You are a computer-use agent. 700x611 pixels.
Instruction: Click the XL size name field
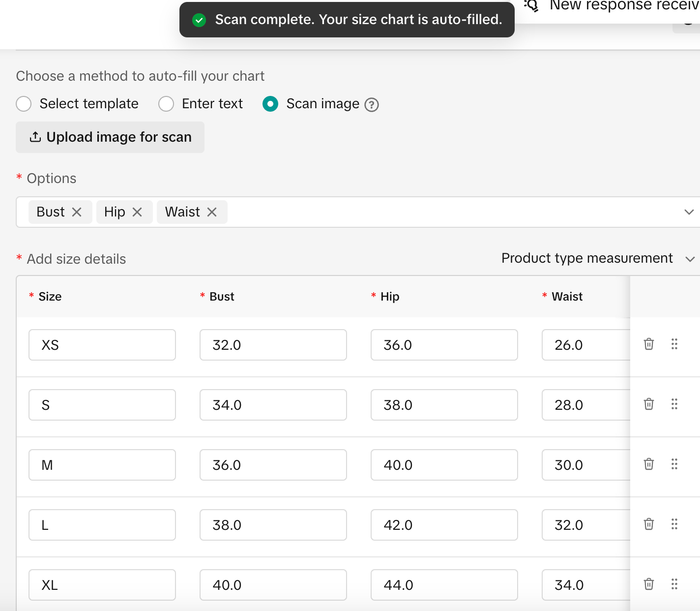pyautogui.click(x=102, y=585)
